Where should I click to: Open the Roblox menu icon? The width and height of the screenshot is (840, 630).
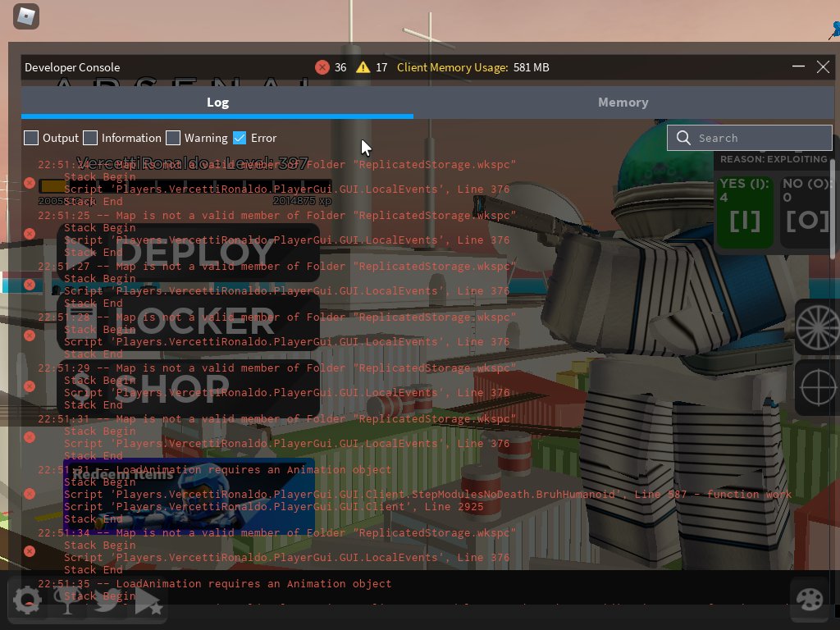pos(25,16)
